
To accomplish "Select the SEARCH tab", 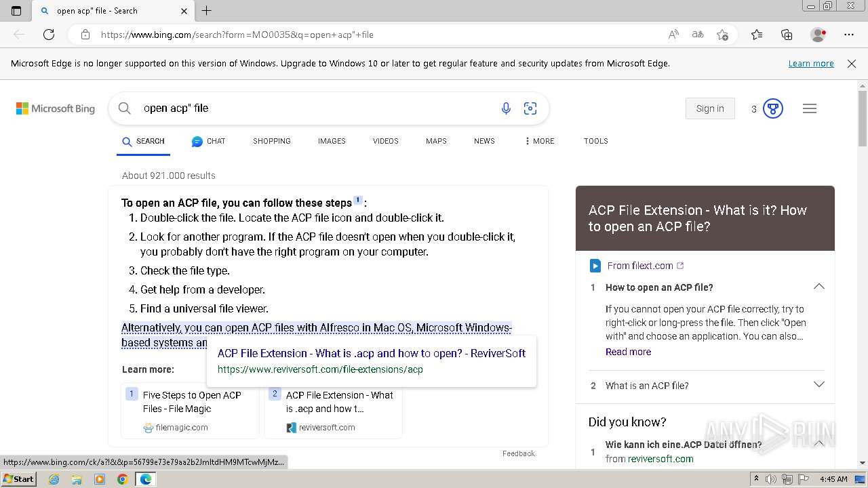I will 143,141.
